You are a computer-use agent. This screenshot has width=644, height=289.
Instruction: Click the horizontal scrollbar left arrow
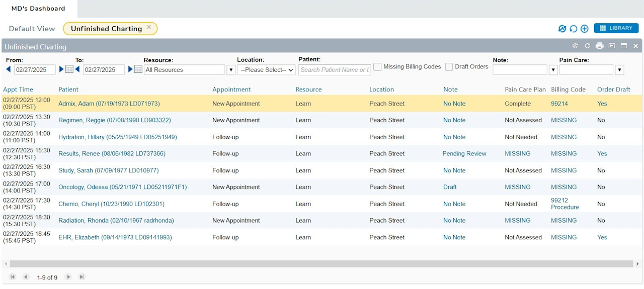(x=6, y=264)
